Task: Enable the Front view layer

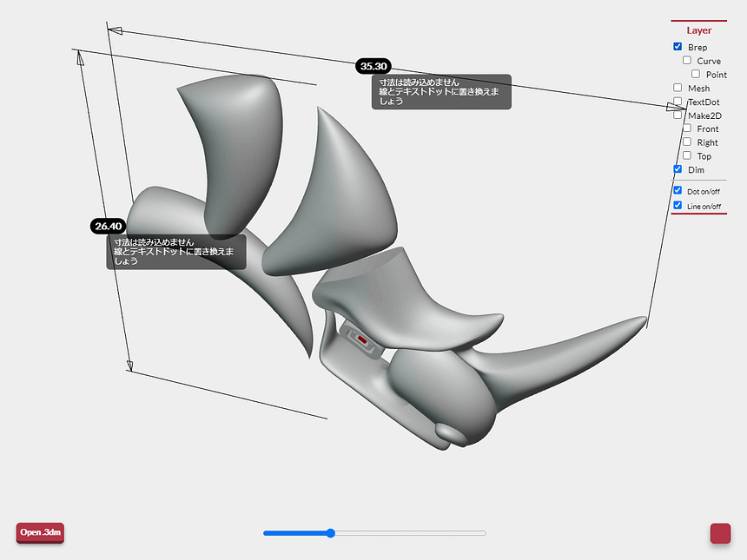Action: [x=687, y=128]
